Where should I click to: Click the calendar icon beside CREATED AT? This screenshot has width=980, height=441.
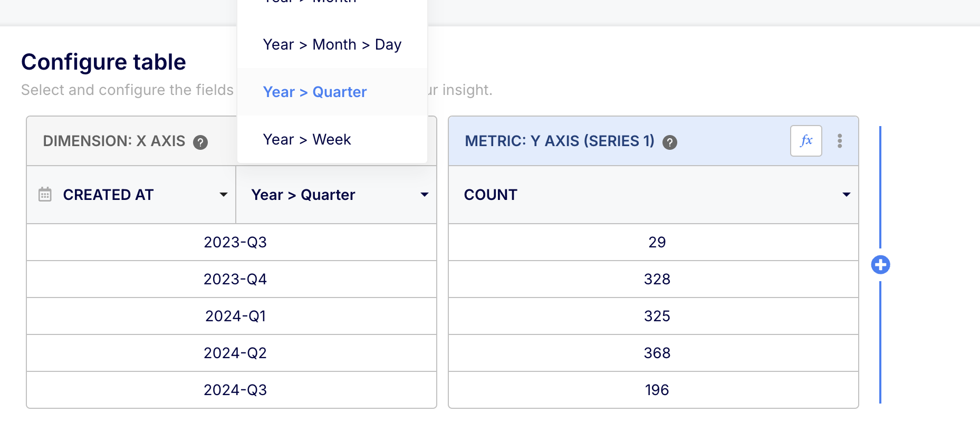[45, 195]
